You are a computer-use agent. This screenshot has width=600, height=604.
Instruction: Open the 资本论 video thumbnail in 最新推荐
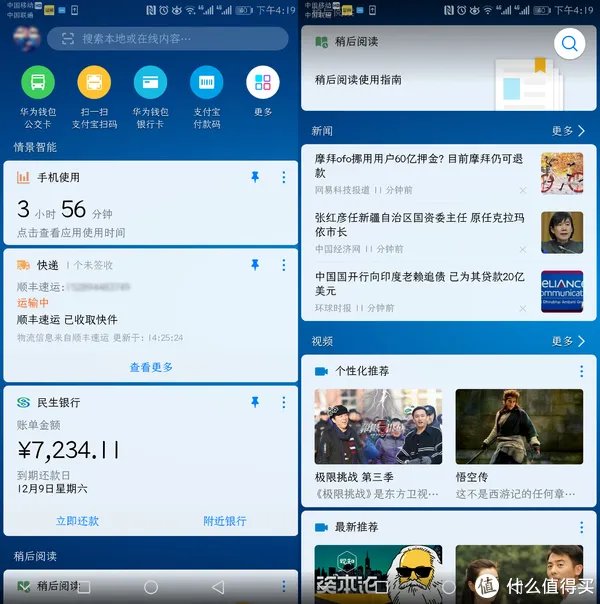pyautogui.click(x=378, y=574)
